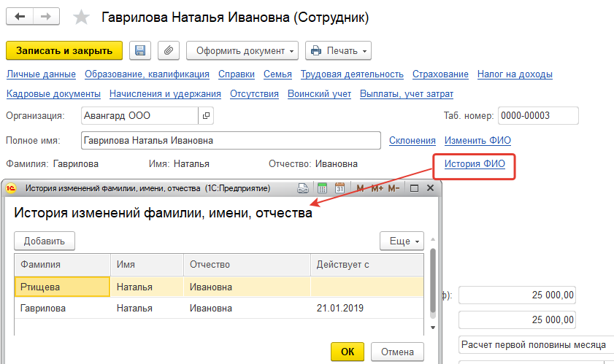Open Воинский учет link
614x364 pixels.
tap(320, 94)
